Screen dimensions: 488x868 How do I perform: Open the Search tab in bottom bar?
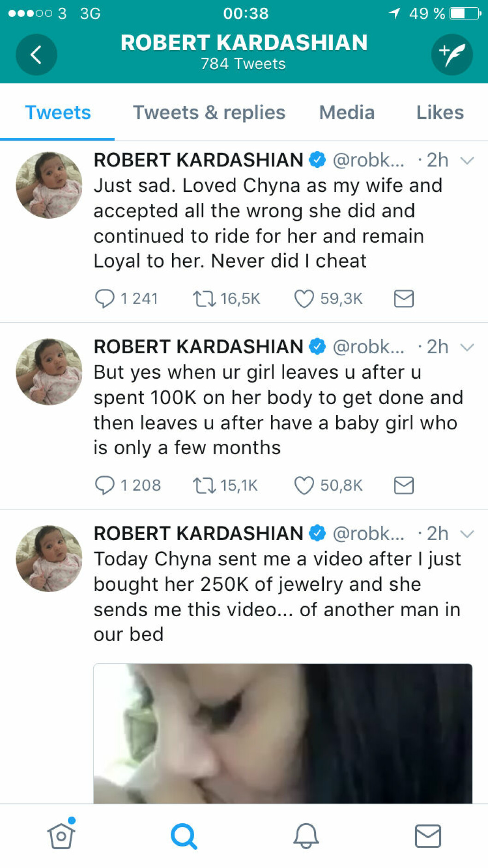click(184, 836)
